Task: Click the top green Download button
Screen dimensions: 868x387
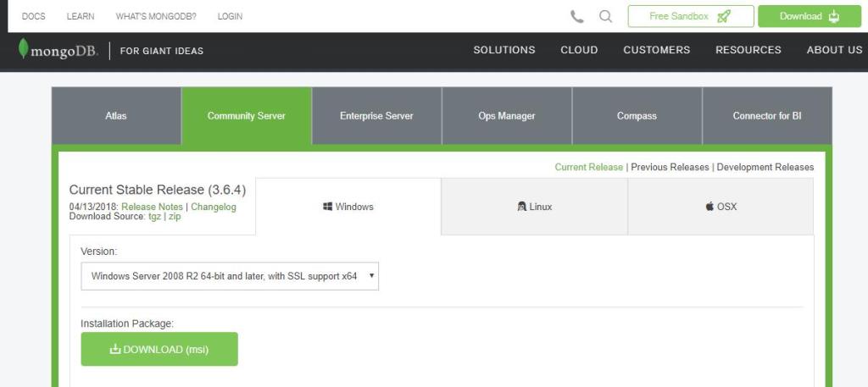Action: (x=810, y=16)
